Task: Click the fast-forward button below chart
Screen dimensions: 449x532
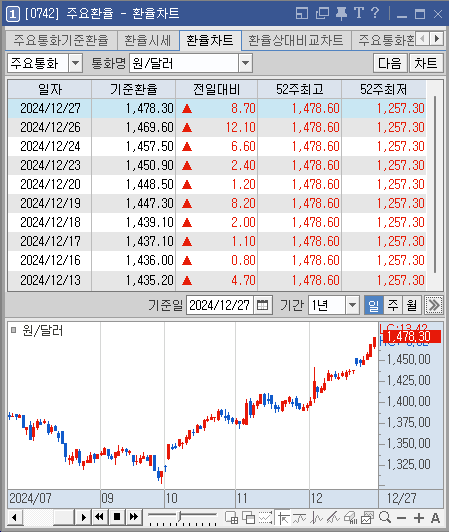Action: coord(134,517)
